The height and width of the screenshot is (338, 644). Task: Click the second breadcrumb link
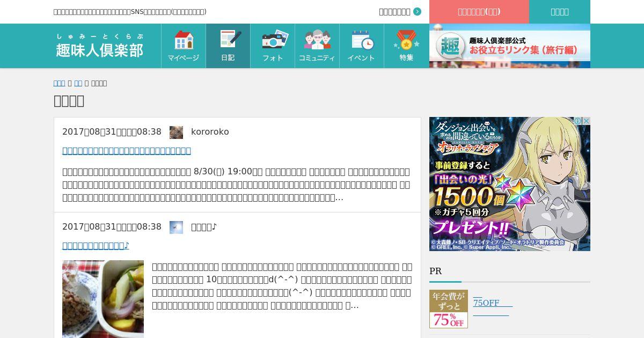point(78,83)
